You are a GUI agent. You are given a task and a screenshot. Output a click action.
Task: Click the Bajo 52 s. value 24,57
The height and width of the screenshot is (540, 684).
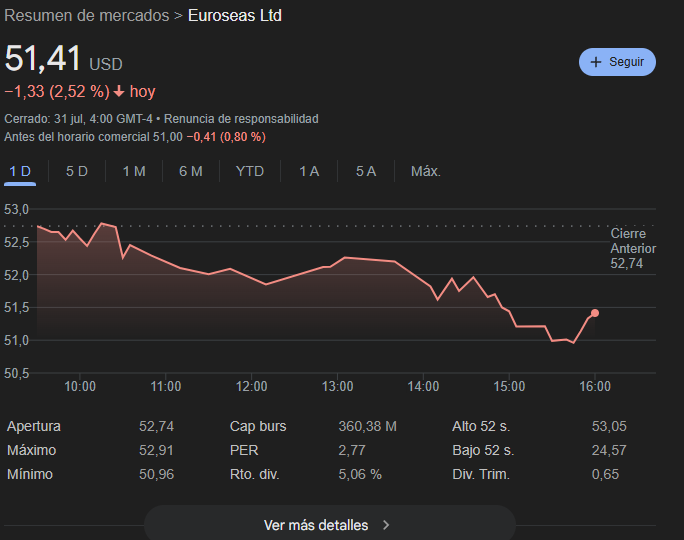[x=609, y=450]
